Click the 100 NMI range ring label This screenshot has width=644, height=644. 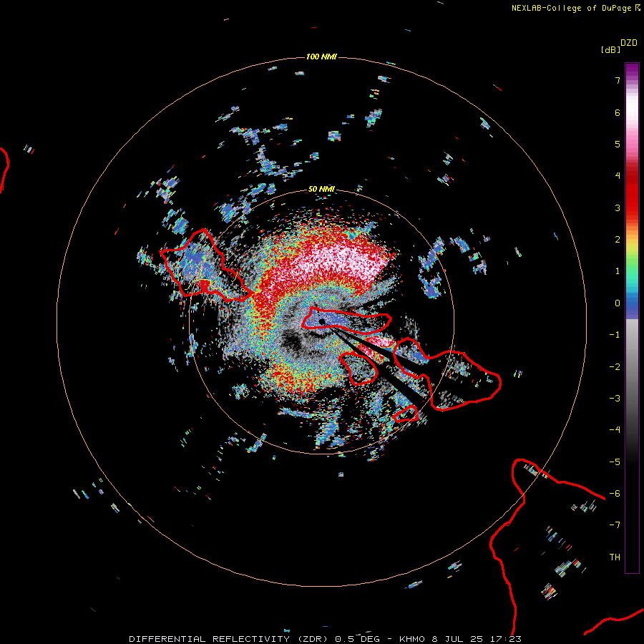coord(321,57)
